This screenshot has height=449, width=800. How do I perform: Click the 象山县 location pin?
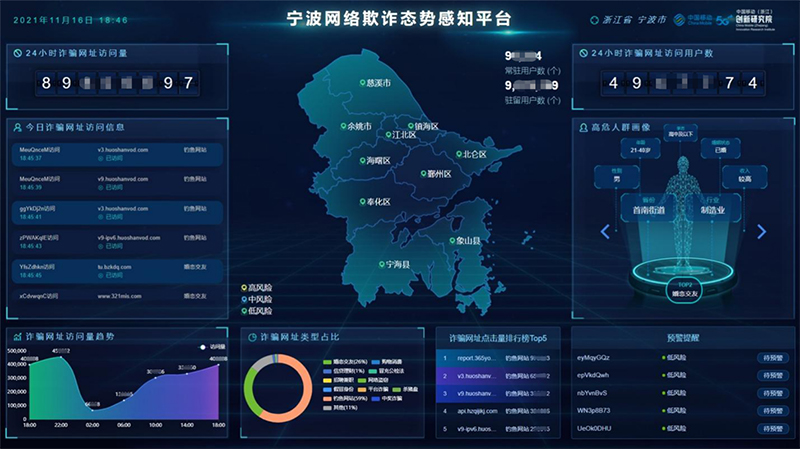coord(450,240)
